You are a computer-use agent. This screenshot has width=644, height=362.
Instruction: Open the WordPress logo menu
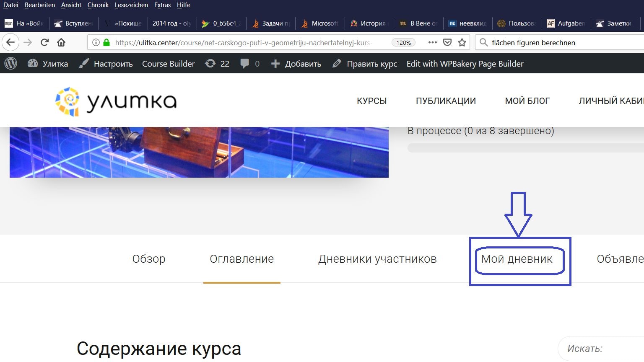pos(11,64)
